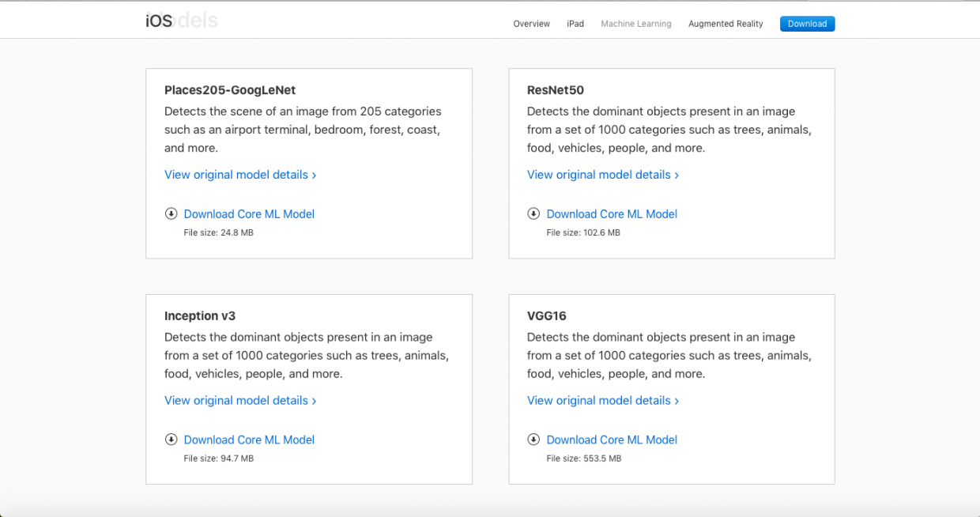Click the iOS title in the header
The image size is (980, 517).
coord(159,21)
